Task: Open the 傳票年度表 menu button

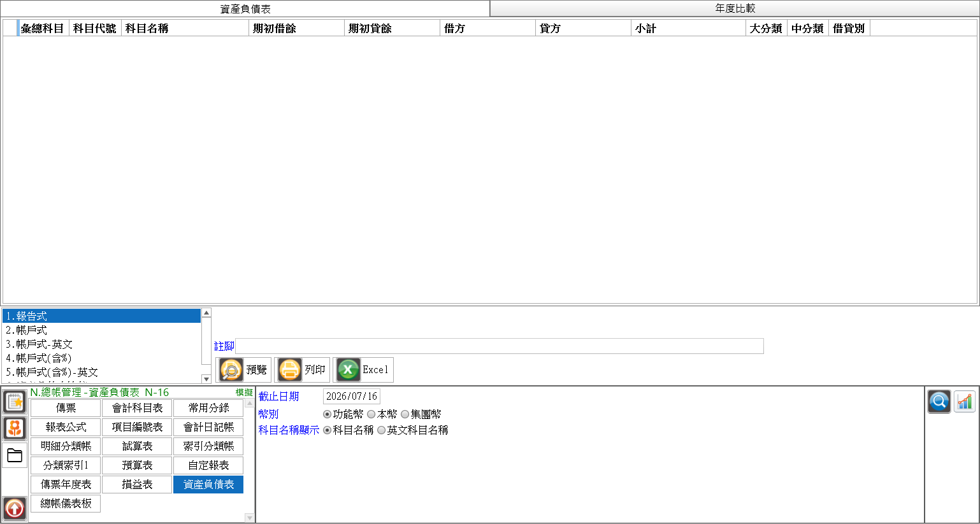Action: coord(66,485)
